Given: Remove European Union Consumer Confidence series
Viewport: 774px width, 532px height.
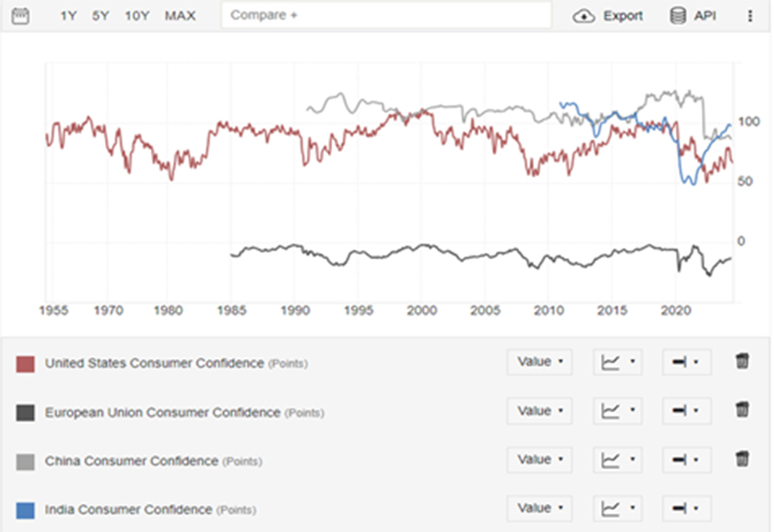Looking at the screenshot, I should pos(742,411).
